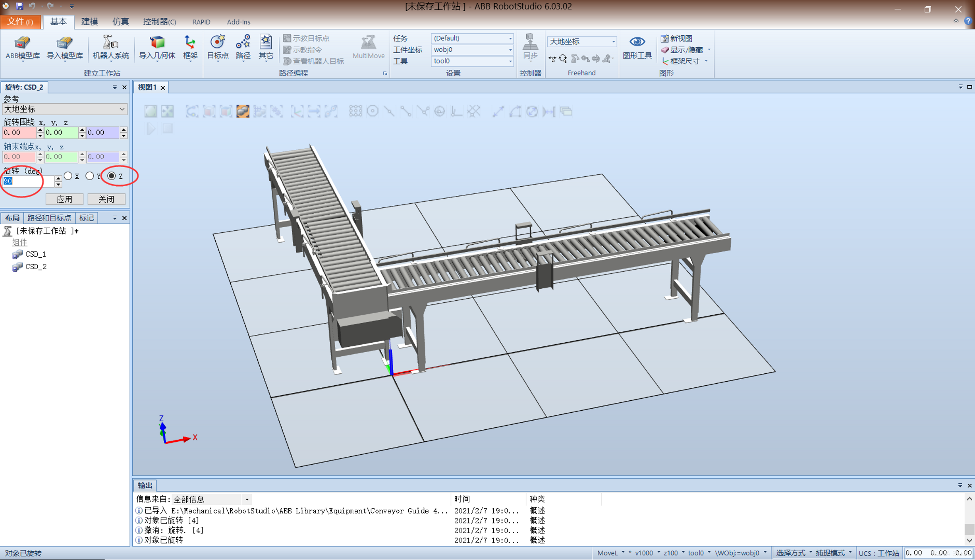Image resolution: width=975 pixels, height=560 pixels.
Task: Open the 参考 大地坐标 reference dropdown
Action: [64, 109]
